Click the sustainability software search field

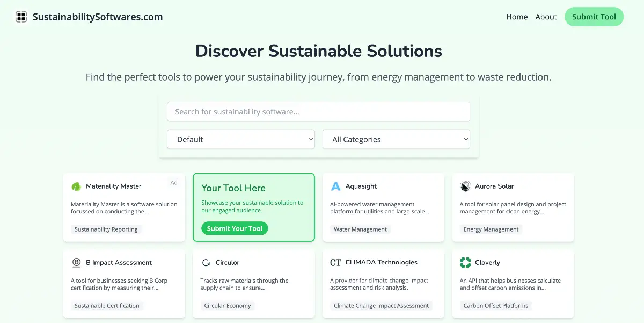click(318, 111)
